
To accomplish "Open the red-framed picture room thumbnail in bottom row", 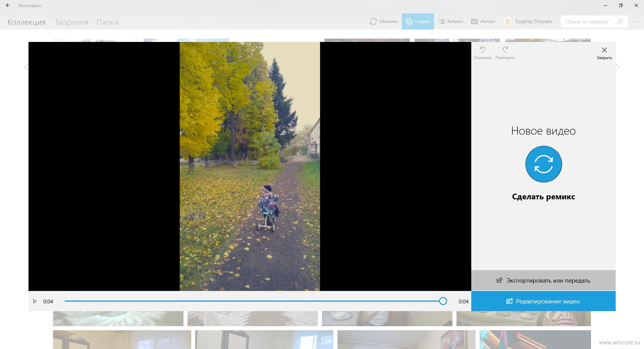I will (406, 340).
